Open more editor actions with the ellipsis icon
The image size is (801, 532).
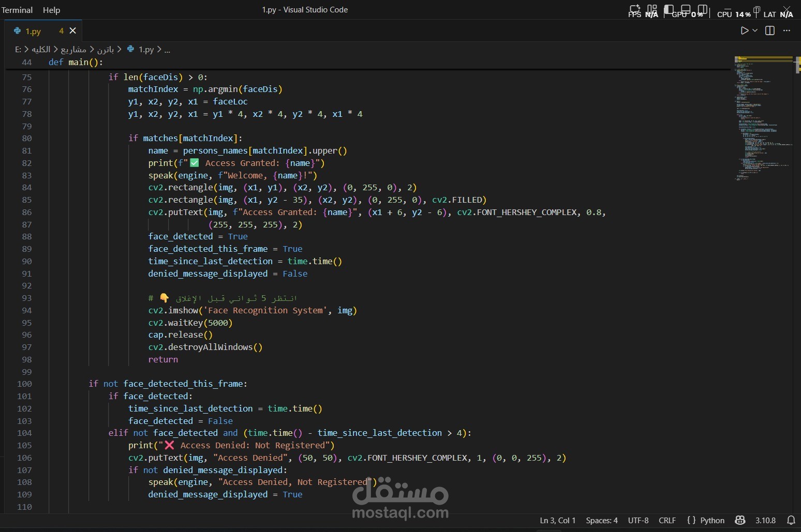787,31
